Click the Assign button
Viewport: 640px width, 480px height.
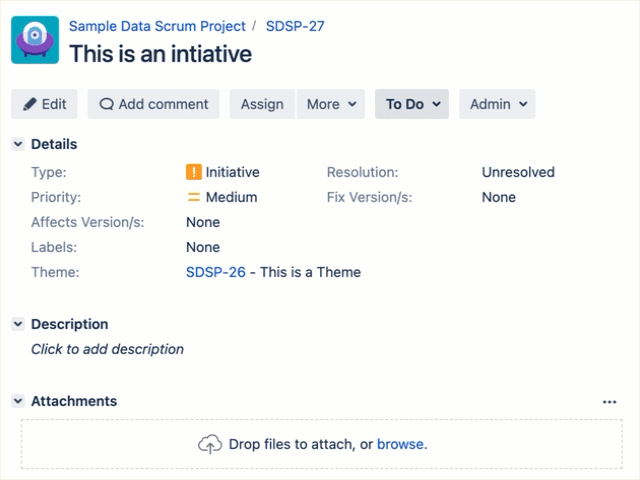point(262,104)
